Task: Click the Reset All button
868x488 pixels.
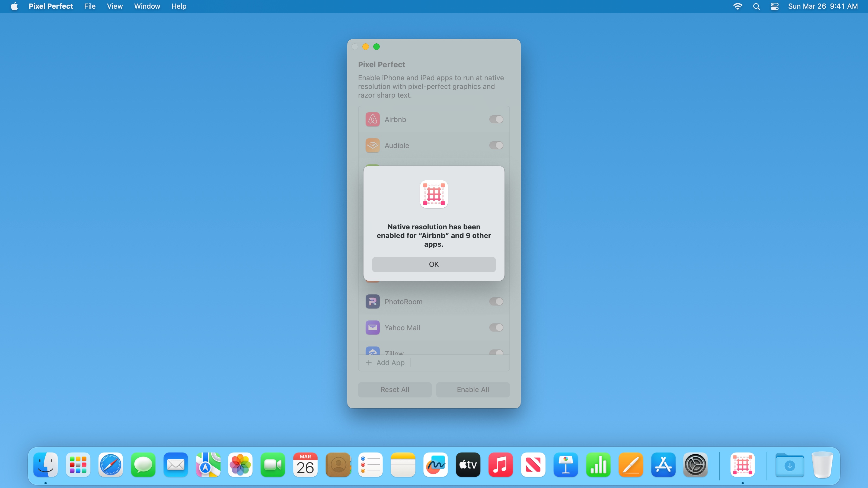Action: click(x=395, y=390)
